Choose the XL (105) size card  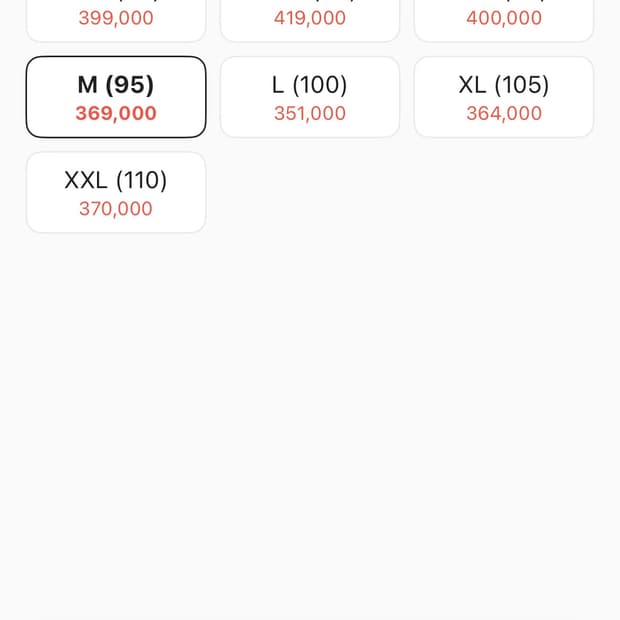[504, 97]
